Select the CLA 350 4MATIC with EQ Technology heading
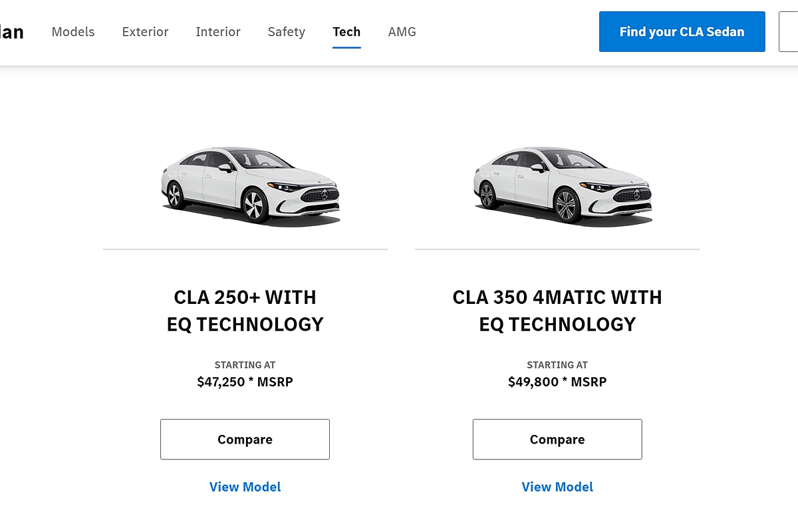 [x=557, y=311]
